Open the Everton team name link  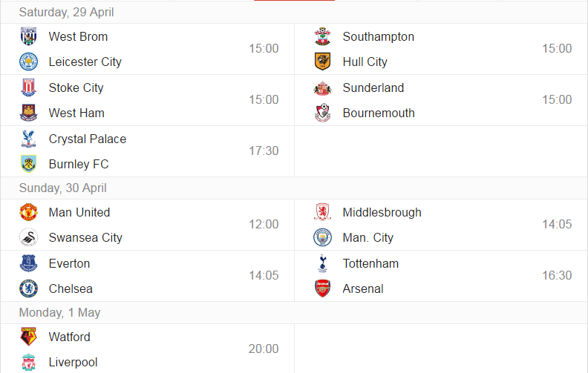tap(69, 264)
